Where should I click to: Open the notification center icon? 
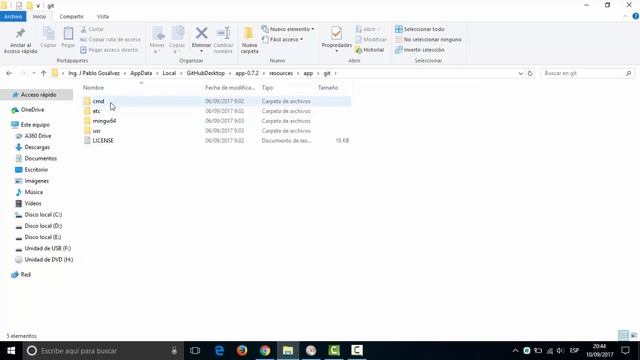tap(626, 351)
